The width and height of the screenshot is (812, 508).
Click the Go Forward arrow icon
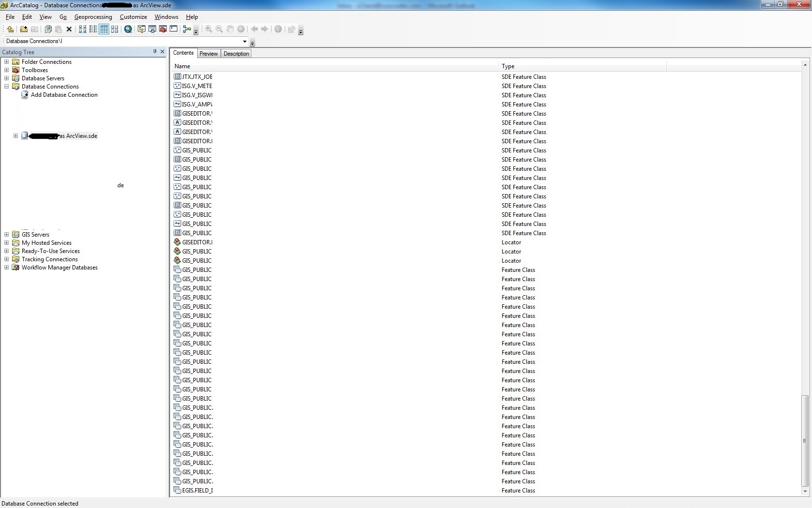pos(264,30)
